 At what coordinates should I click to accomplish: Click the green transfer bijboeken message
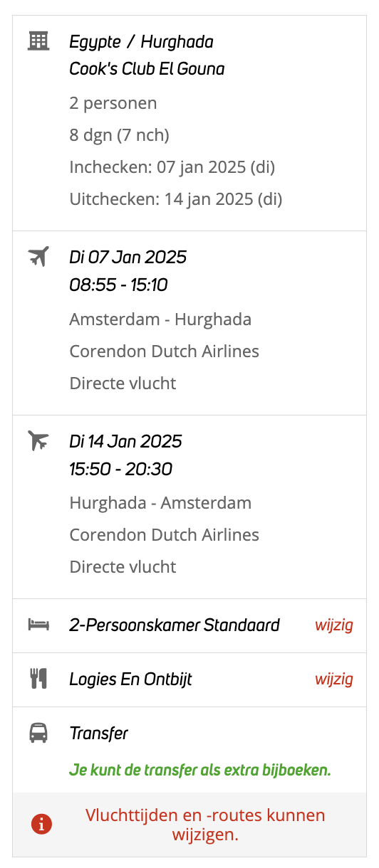[200, 770]
